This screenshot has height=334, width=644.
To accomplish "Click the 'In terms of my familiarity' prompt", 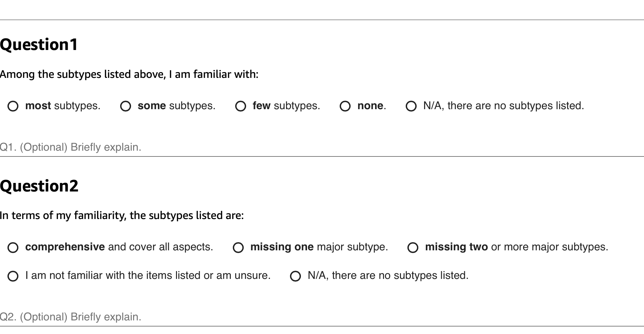I will [x=122, y=215].
